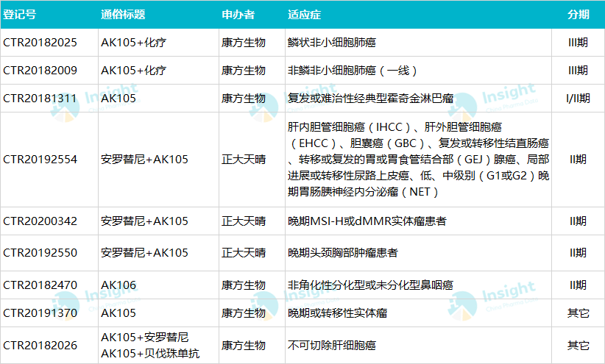
Task: Click the 通俗标题 column header
Action: pos(123,15)
